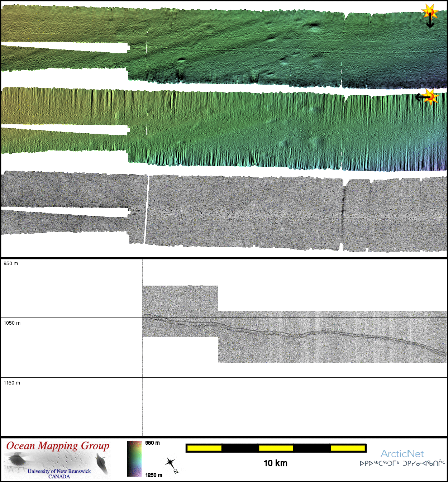Click the last yellow scale bar segment
This screenshot has height=482, width=448.
coord(347,448)
